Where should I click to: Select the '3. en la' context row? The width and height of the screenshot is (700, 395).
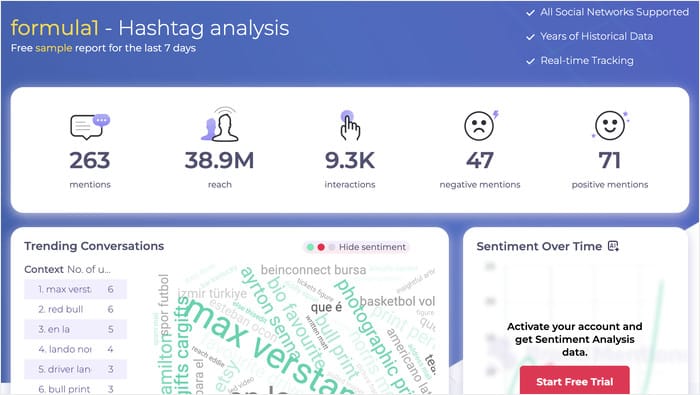pyautogui.click(x=75, y=329)
